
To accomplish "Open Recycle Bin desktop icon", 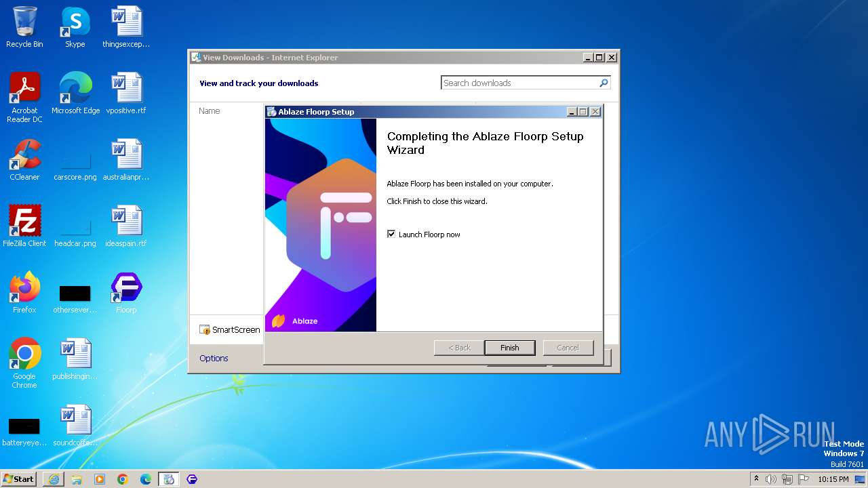I will 24,27.
